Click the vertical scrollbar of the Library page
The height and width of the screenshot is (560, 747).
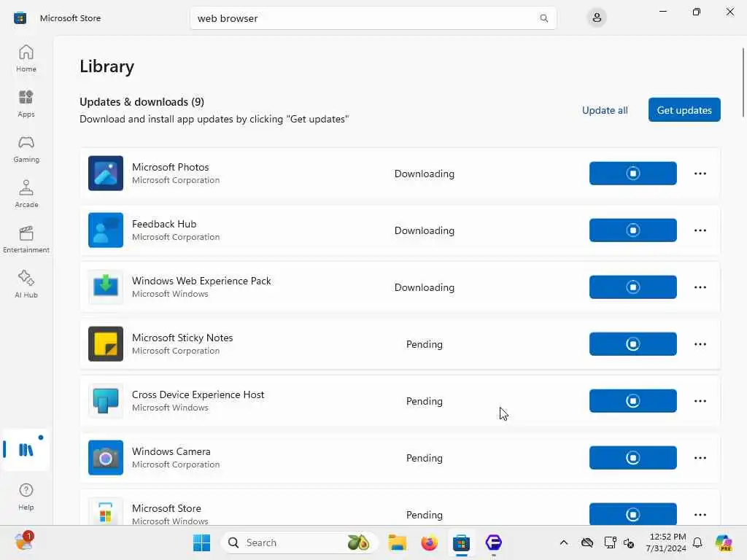[x=743, y=82]
